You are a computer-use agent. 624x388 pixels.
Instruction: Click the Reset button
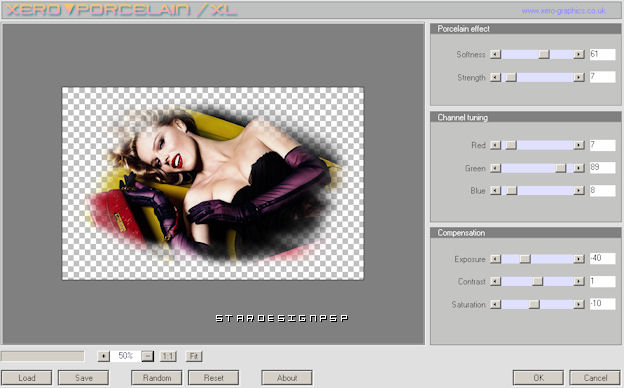tap(214, 378)
